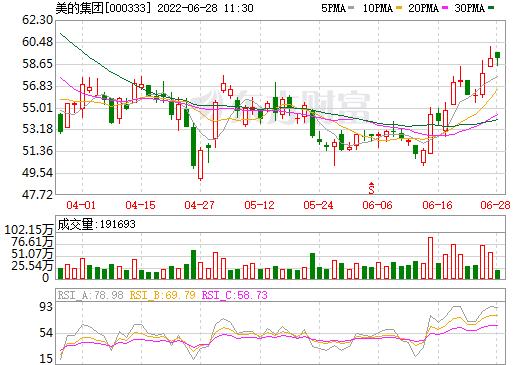The image size is (520, 365).
Task: Click the RSI_B:69.79 indicator label
Action: point(162,295)
